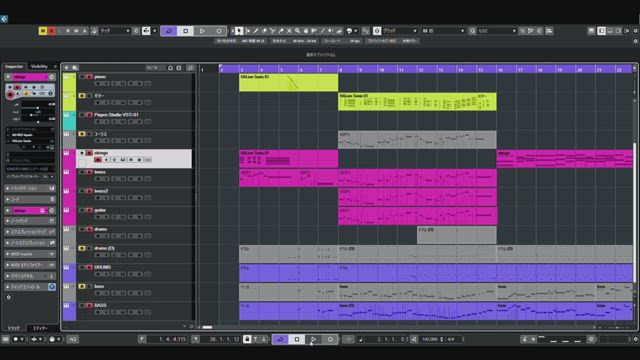
Task: Select the Range Selection tool
Action: [x=247, y=31]
